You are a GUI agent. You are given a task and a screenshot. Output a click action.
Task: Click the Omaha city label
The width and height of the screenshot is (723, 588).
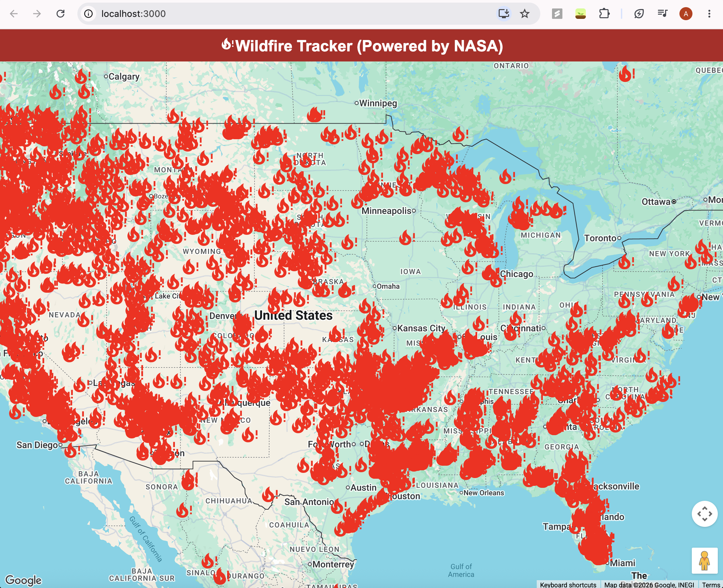click(388, 286)
